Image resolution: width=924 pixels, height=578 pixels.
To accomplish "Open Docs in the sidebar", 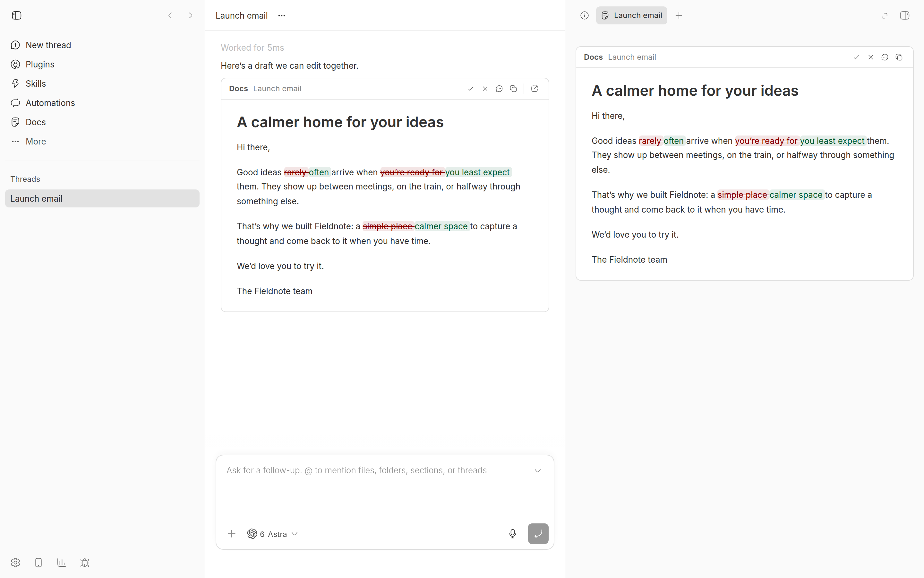I will [102, 122].
